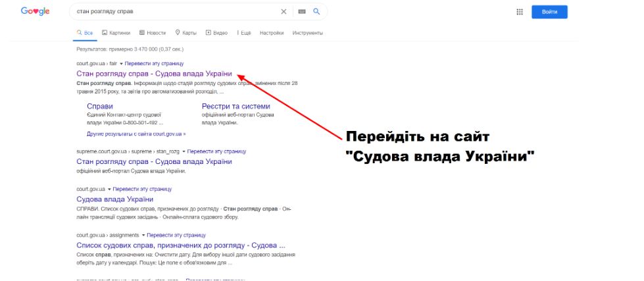Click Другие результаты с сайта court.gov.ua
The image size is (644, 281).
pyautogui.click(x=136, y=134)
